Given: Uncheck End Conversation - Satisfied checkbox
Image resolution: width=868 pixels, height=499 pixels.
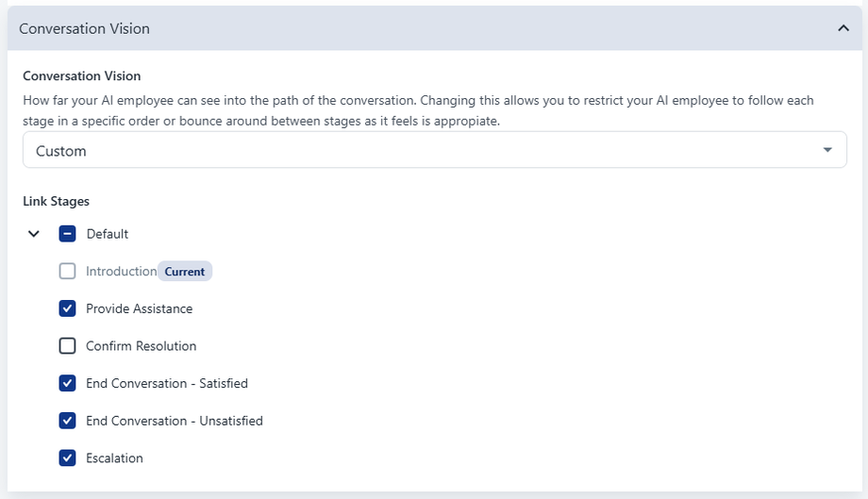Looking at the screenshot, I should 67,383.
